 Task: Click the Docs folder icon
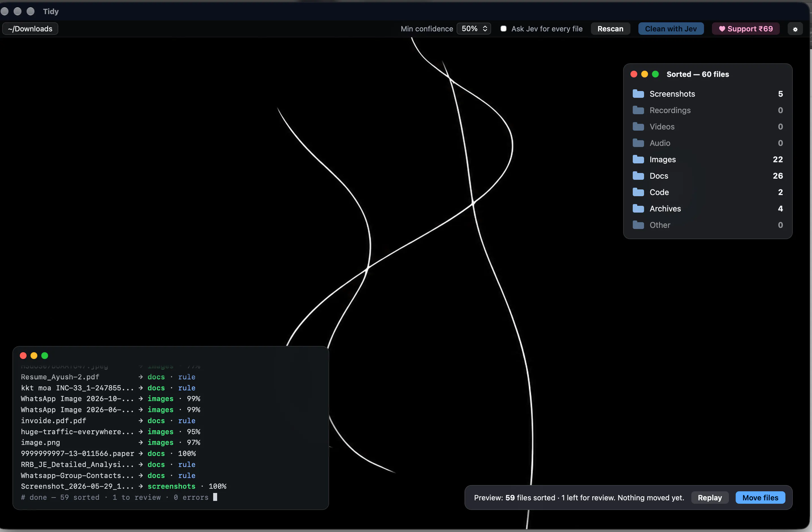click(x=638, y=176)
